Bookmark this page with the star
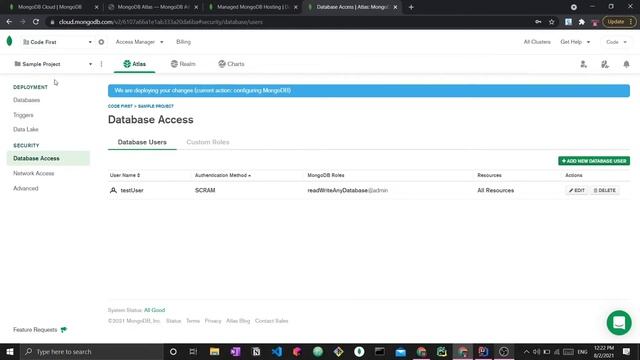 click(551, 22)
